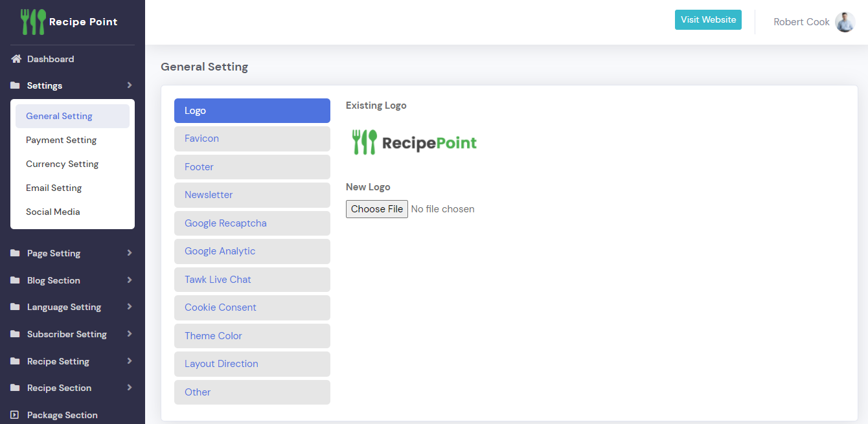Click the Recipe Setting folder icon
This screenshot has height=424, width=868.
tap(16, 361)
